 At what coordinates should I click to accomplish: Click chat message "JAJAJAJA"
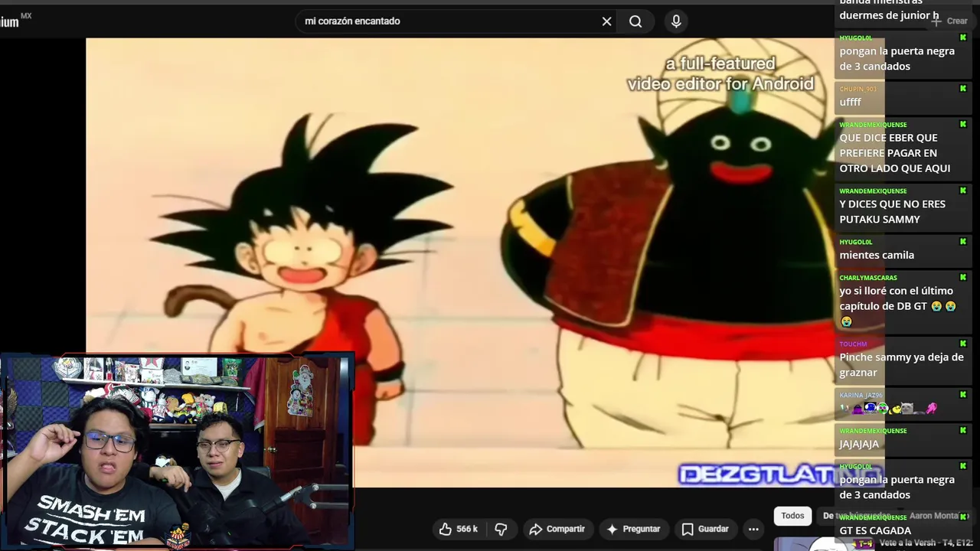(859, 444)
